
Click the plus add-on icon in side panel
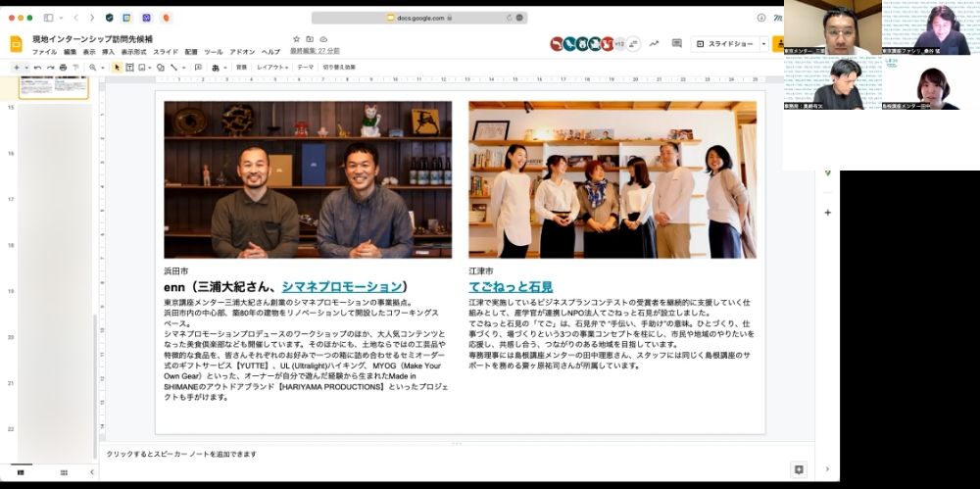827,213
